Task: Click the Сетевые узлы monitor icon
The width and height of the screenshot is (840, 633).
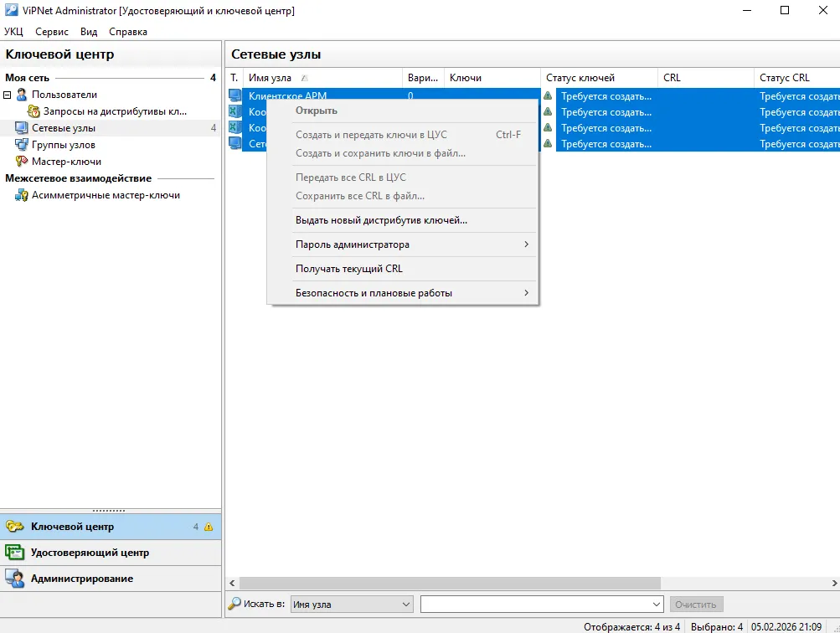Action: point(22,128)
